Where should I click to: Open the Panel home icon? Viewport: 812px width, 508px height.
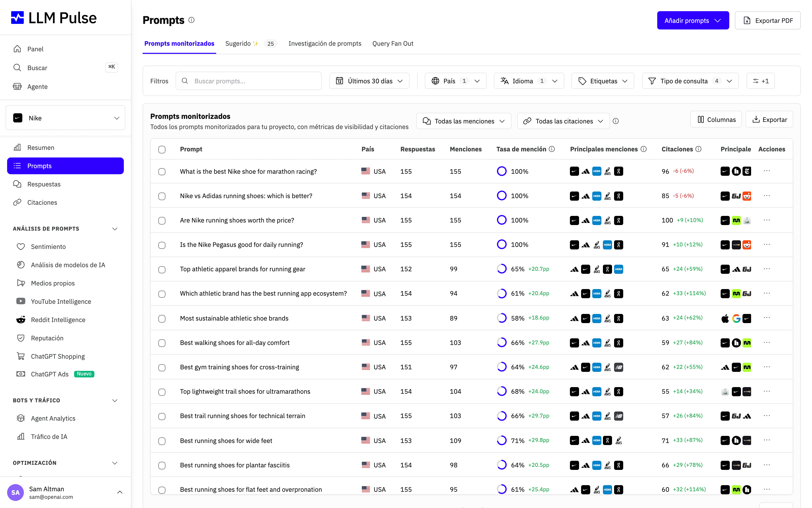point(17,49)
